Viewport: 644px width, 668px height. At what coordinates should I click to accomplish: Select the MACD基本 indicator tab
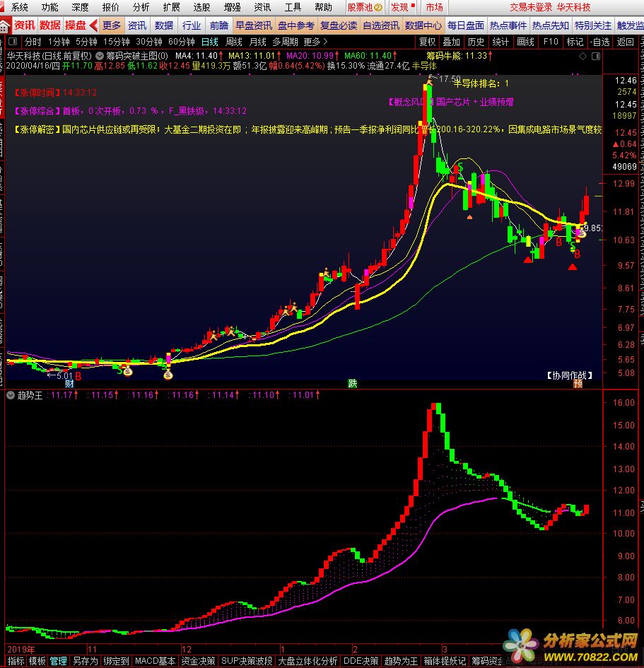point(155,661)
